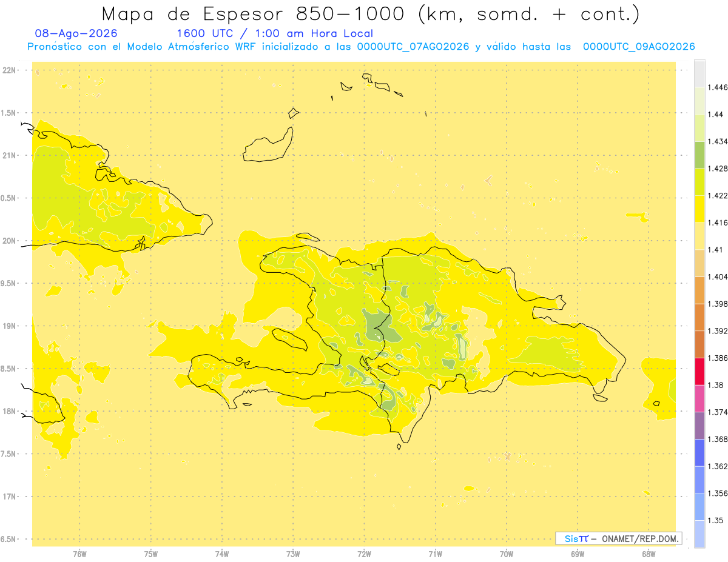Click the legend value 1.404

point(719,276)
